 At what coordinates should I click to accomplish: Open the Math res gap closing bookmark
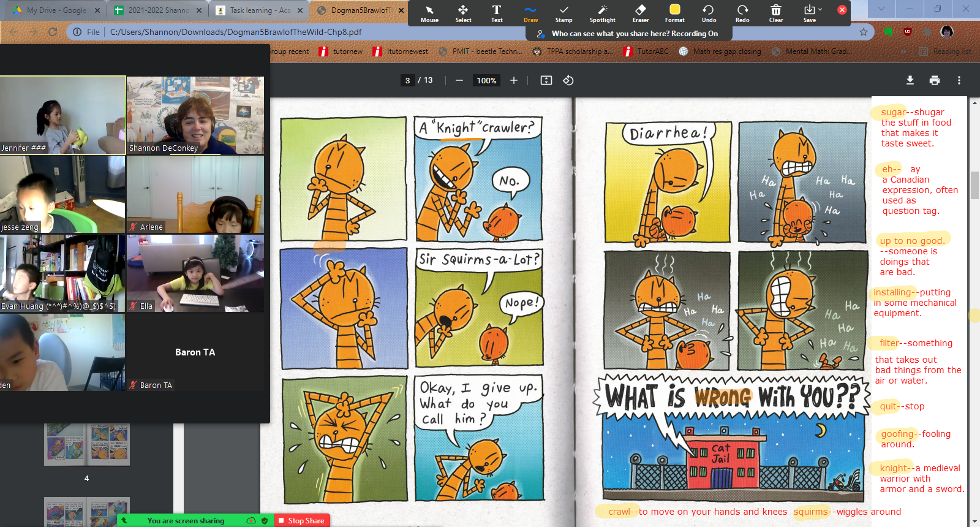coord(720,51)
